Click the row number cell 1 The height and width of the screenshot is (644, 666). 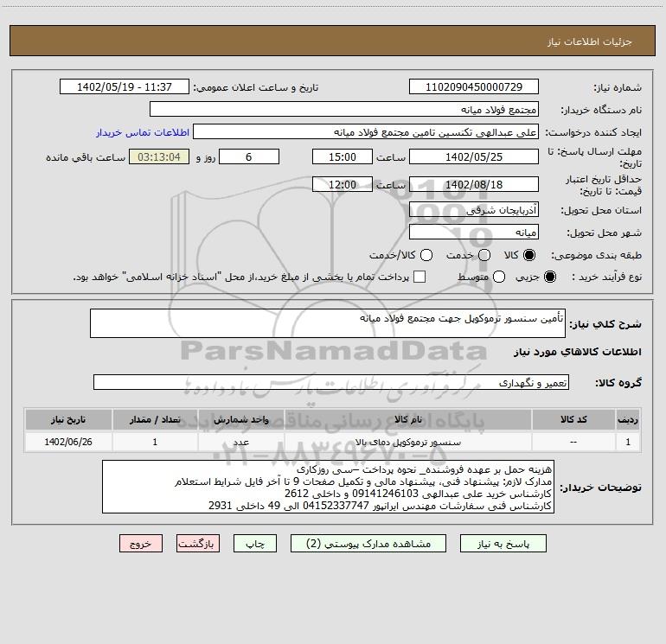click(x=628, y=442)
